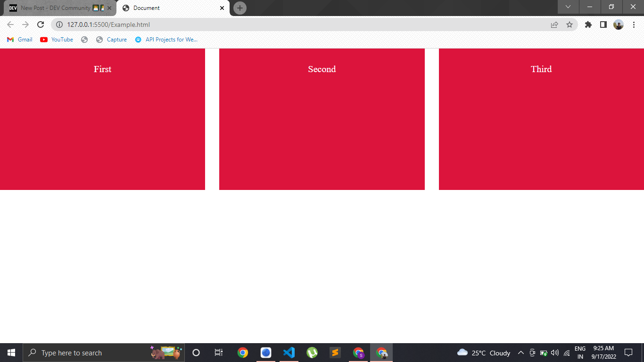Open the clock showing 9:25 AM
Viewport: 644px width, 362px height.
pos(604,353)
